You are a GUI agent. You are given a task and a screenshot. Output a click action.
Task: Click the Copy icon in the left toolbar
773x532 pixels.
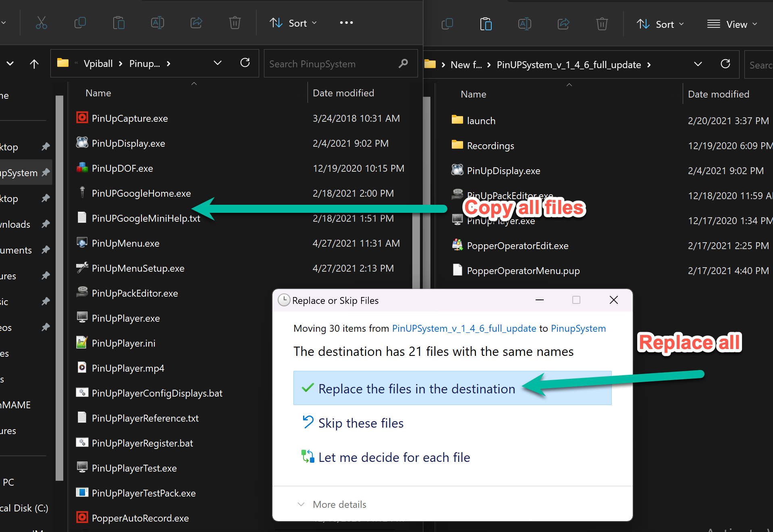(x=80, y=23)
